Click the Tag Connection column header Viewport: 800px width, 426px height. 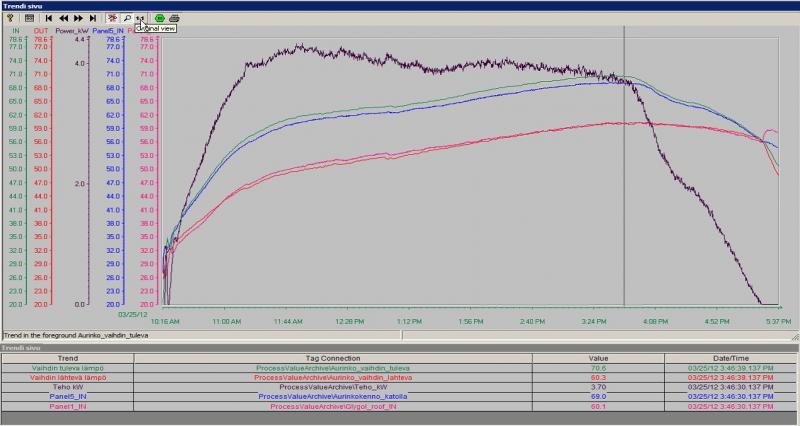(x=333, y=358)
